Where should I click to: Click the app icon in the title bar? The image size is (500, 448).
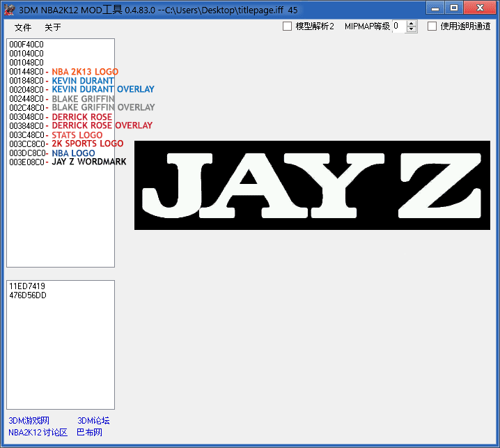9,10
